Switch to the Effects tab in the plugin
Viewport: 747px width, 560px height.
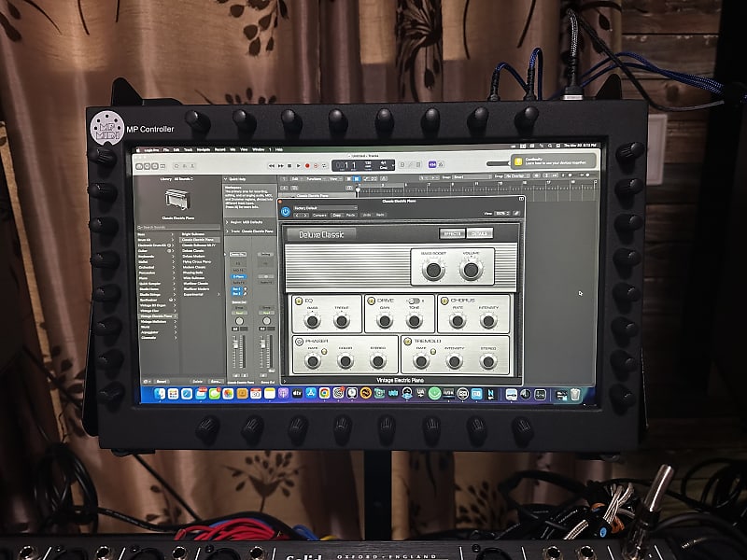pos(453,234)
